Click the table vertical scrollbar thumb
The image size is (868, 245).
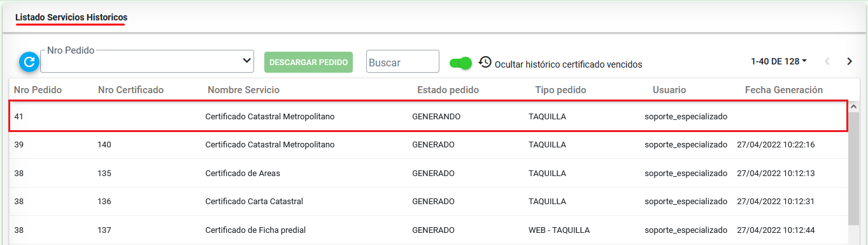(x=854, y=169)
